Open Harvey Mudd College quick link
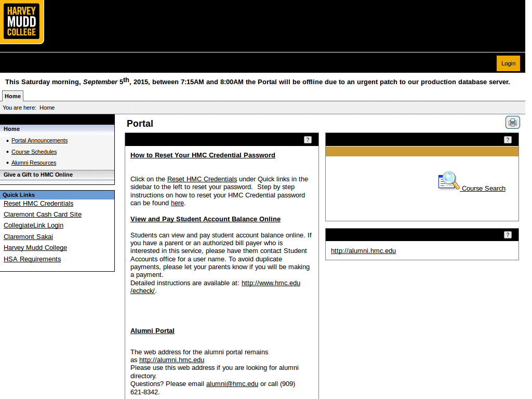Image resolution: width=532 pixels, height=399 pixels. coord(35,248)
